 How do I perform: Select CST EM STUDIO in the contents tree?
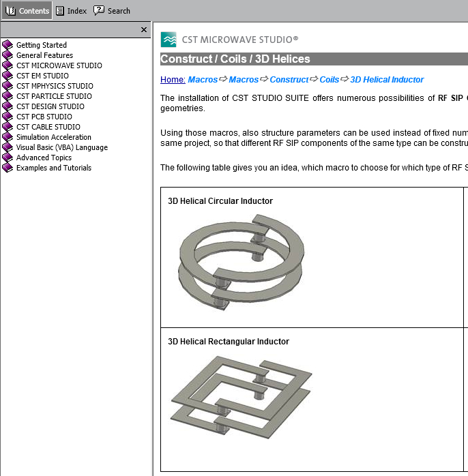tap(42, 76)
